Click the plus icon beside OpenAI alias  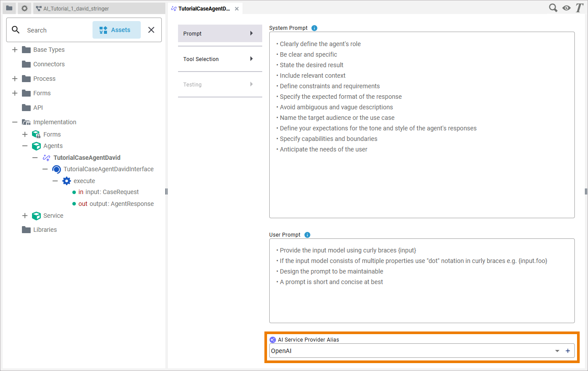568,351
